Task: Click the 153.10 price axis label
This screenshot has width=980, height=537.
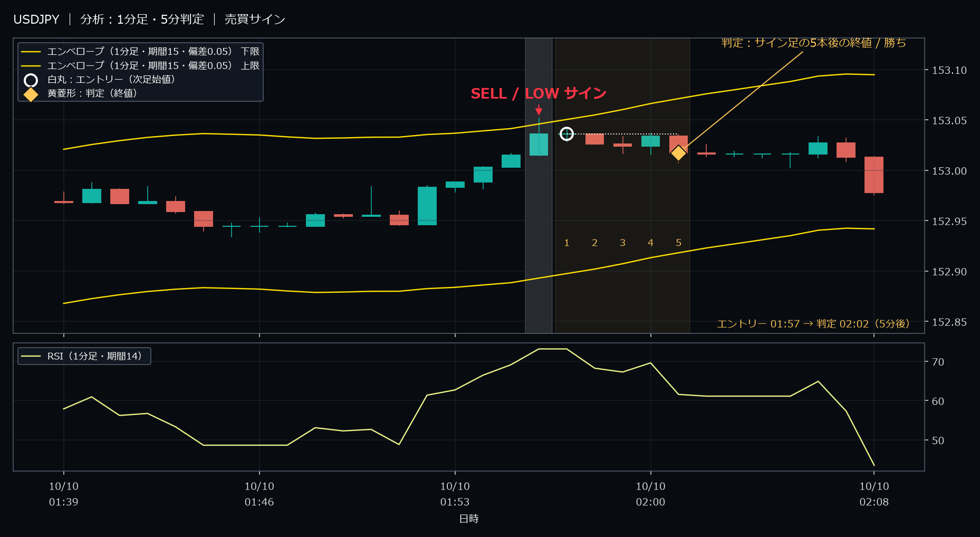Action: (x=949, y=71)
